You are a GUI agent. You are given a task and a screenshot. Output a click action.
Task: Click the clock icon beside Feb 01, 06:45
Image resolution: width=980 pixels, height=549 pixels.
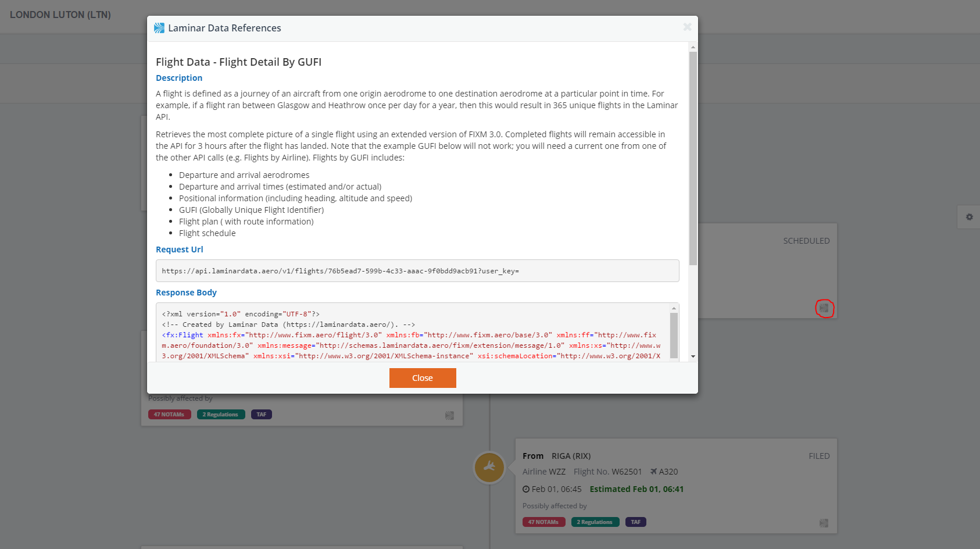tap(526, 490)
